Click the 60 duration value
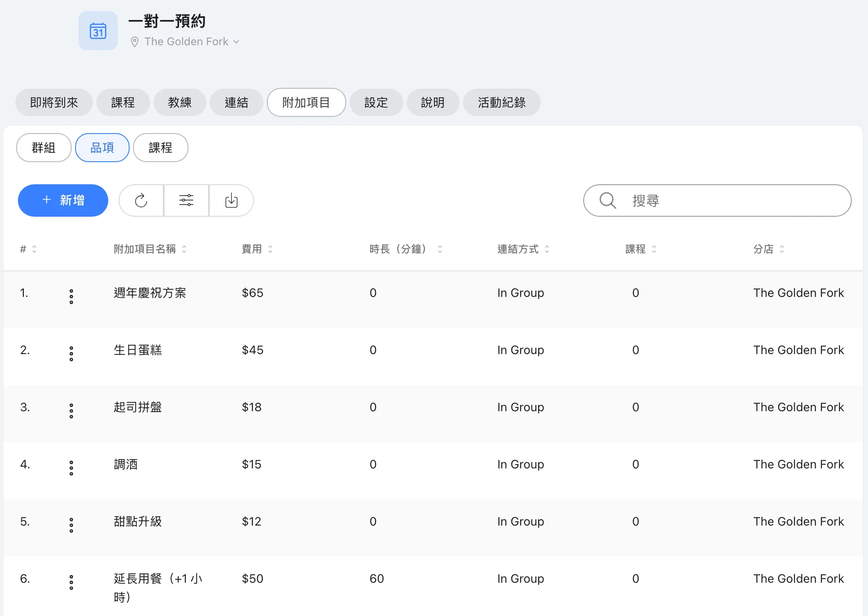 click(377, 579)
